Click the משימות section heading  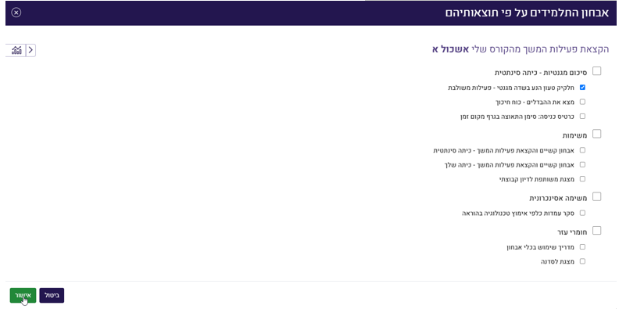tap(574, 135)
